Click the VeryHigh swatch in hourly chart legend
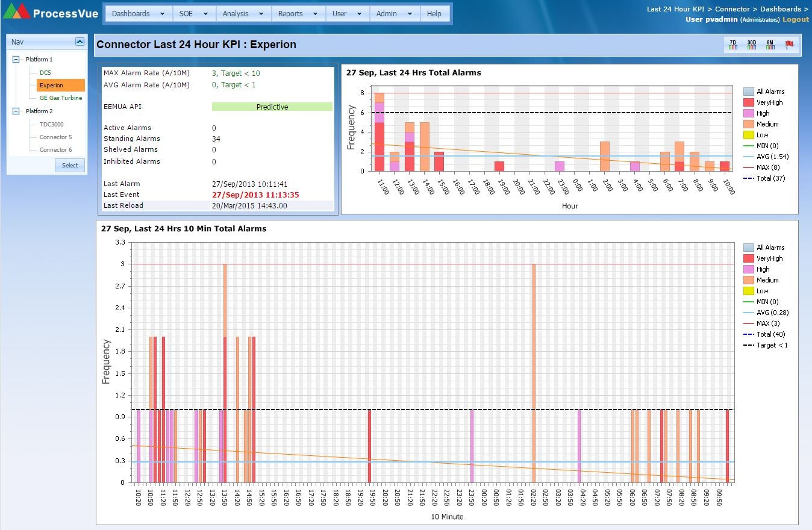Viewport: 812px width, 530px height. tap(749, 102)
